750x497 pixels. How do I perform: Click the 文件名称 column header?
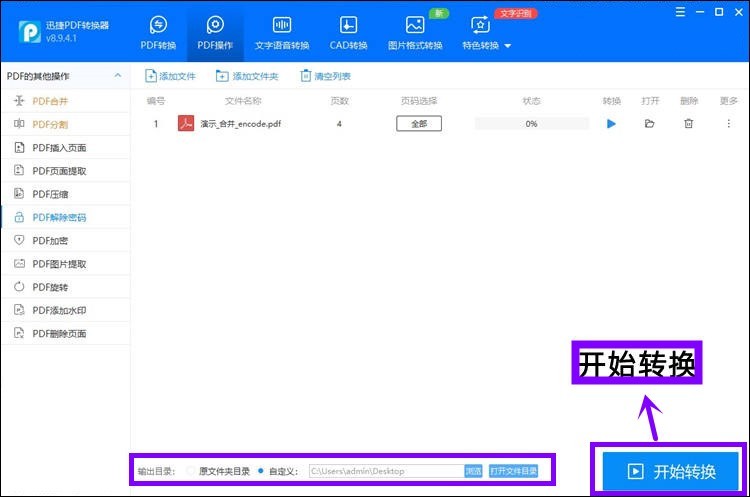[243, 101]
